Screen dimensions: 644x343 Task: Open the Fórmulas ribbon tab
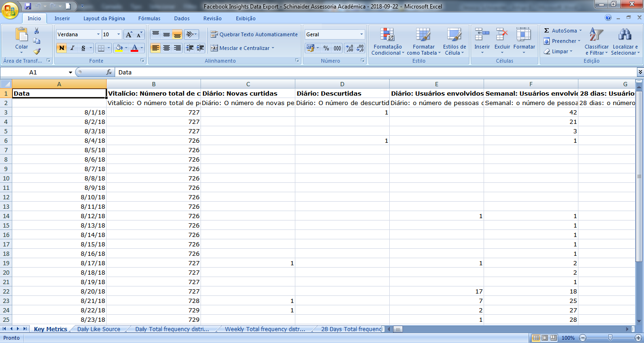149,18
